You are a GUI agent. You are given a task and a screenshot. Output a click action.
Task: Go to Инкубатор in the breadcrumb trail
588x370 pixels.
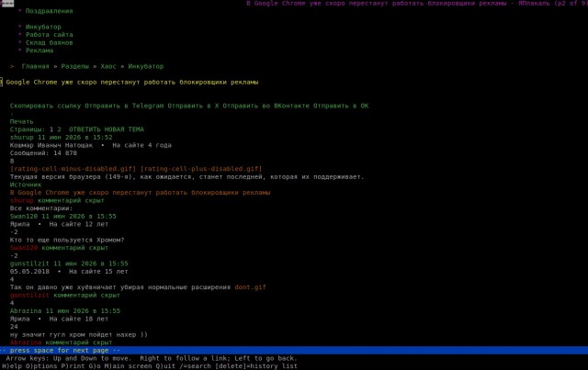(x=146, y=66)
